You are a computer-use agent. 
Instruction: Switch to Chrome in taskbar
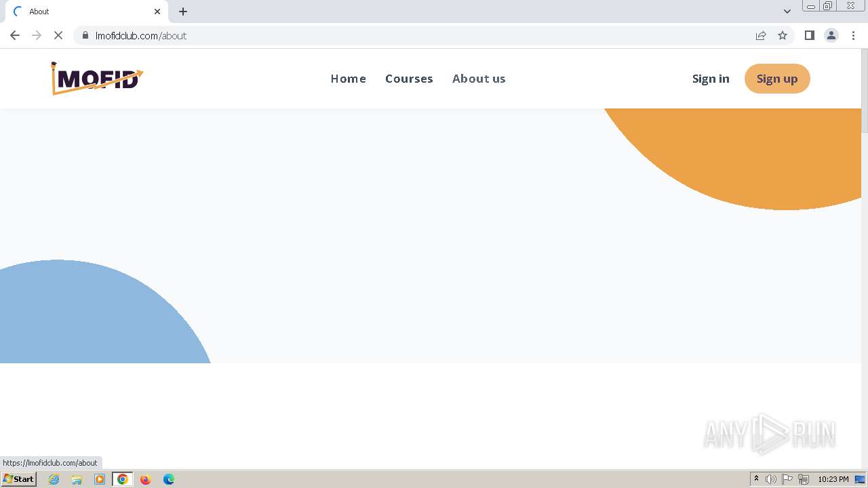tap(123, 479)
